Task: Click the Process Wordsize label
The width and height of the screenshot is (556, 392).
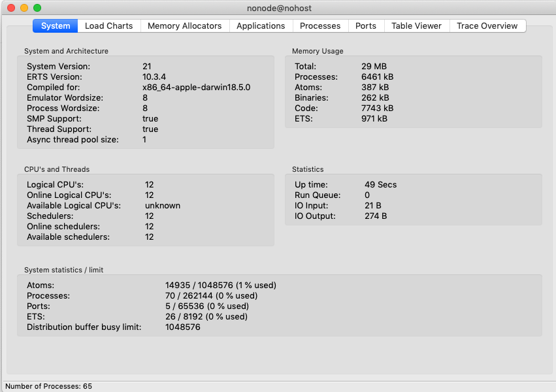Action: click(63, 108)
